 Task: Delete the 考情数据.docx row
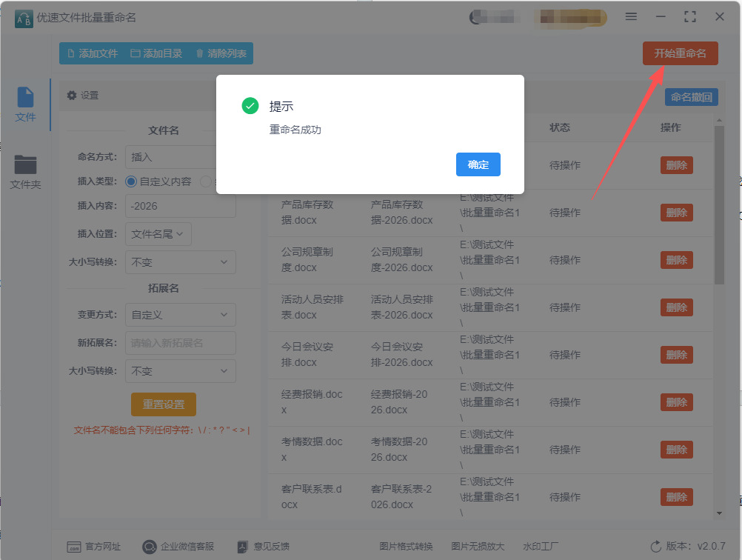click(x=676, y=450)
